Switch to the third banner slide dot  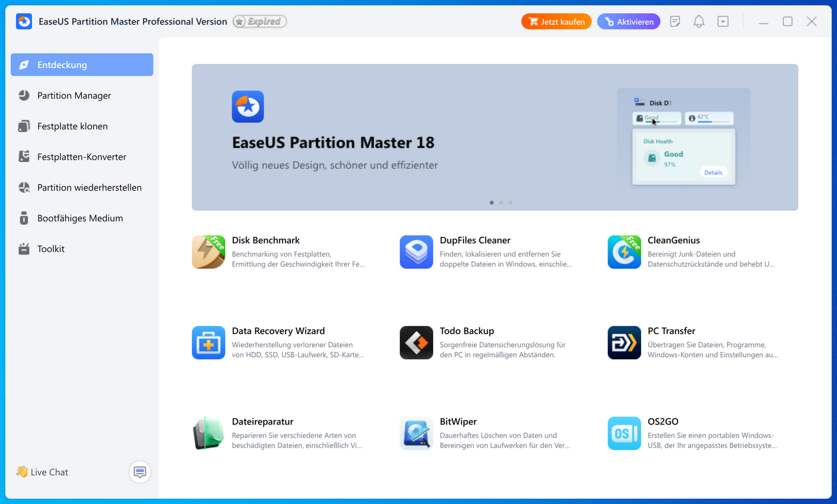point(510,203)
